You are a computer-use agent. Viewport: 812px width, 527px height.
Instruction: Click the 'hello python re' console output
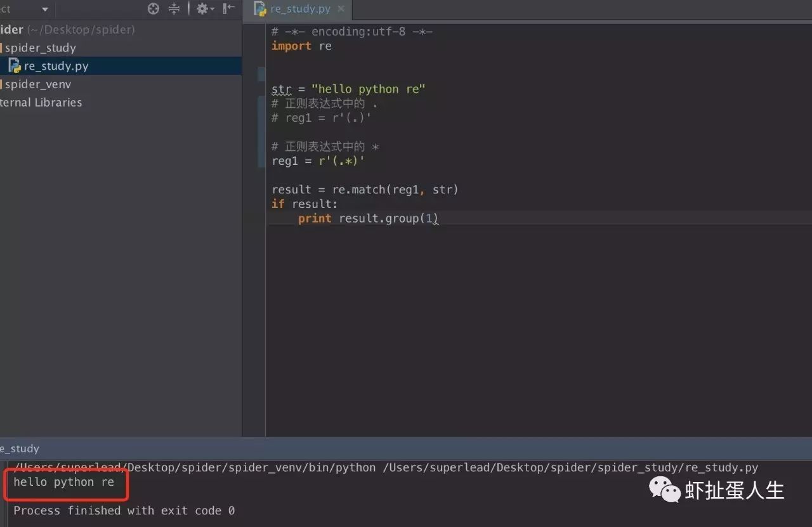[x=63, y=482]
